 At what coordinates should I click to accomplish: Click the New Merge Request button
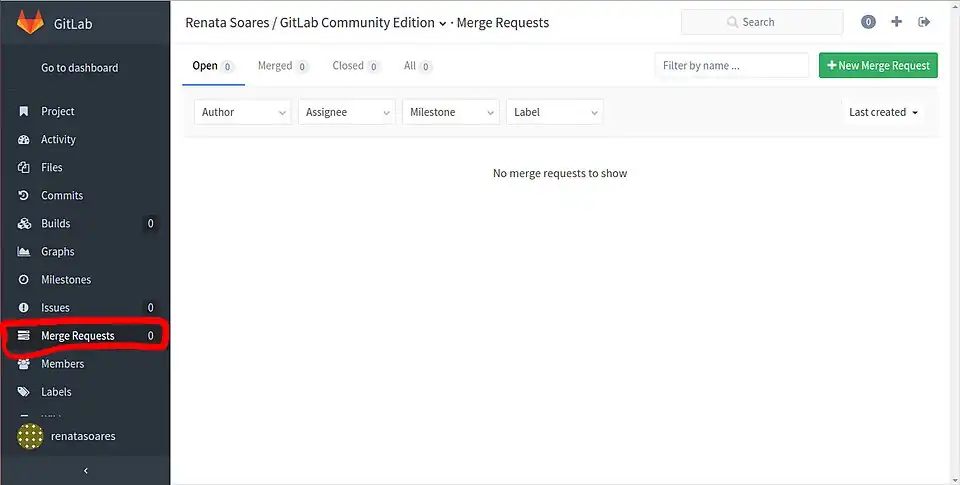pyautogui.click(x=878, y=66)
